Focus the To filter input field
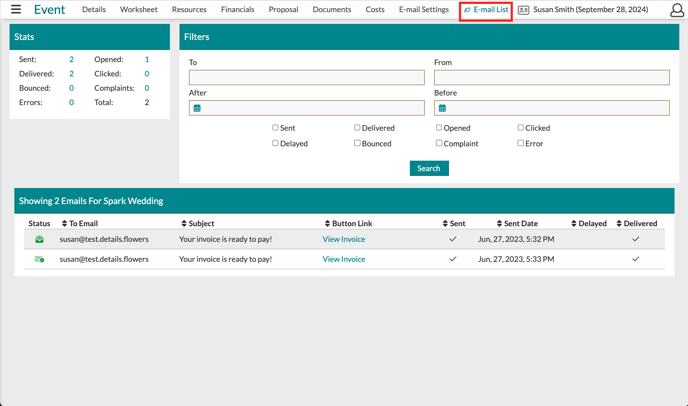This screenshot has width=688, height=406. 307,78
